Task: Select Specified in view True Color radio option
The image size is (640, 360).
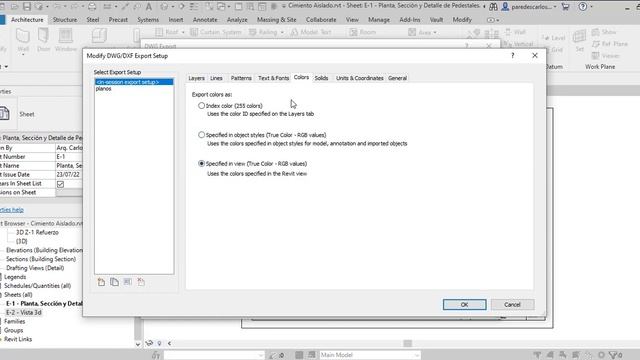Action: tap(201, 163)
